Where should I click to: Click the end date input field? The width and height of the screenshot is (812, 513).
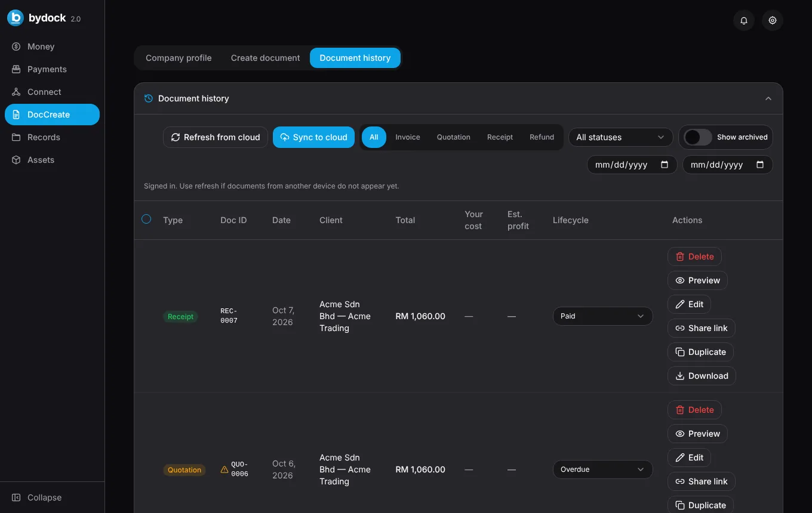[x=727, y=165]
